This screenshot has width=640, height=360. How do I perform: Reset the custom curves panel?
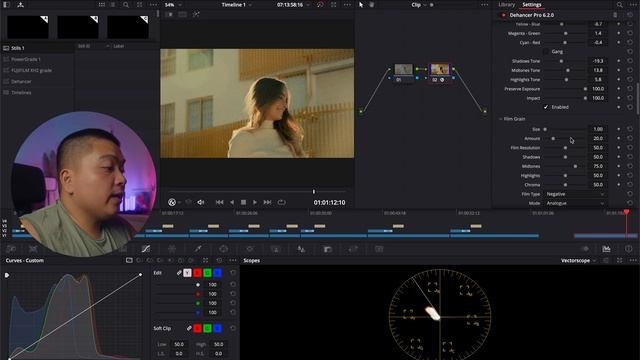[x=219, y=260]
